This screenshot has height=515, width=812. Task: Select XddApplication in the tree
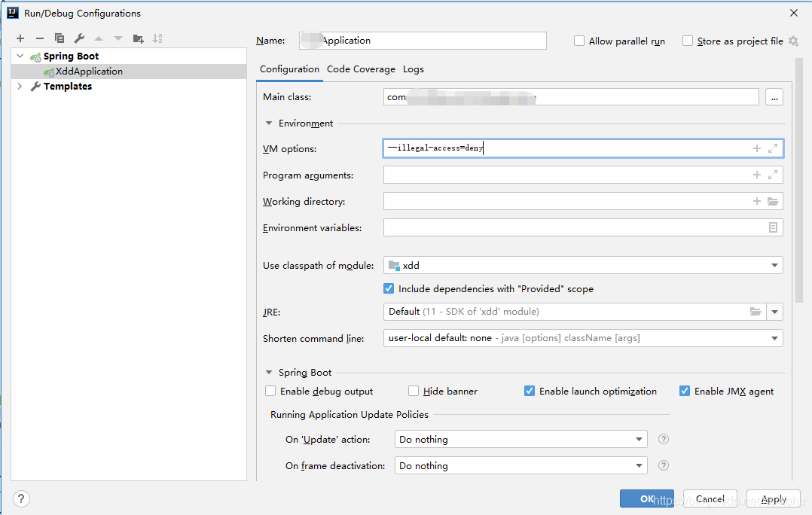129,72
